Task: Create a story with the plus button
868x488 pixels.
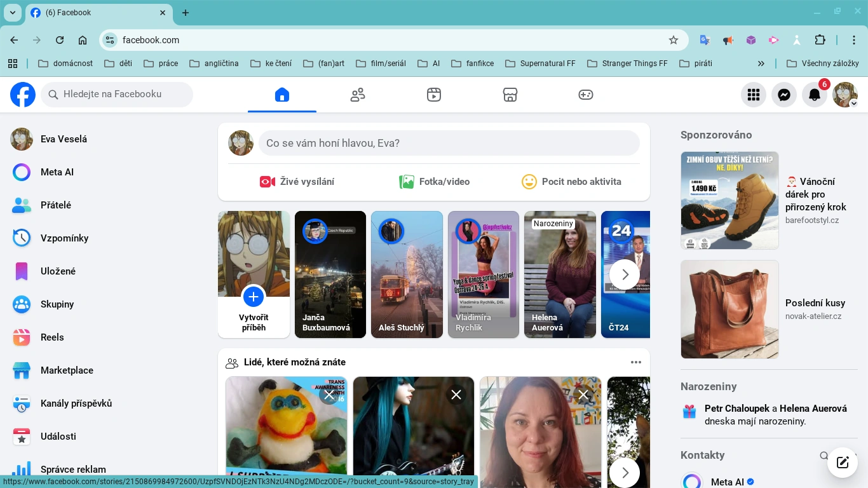Action: [x=254, y=296]
